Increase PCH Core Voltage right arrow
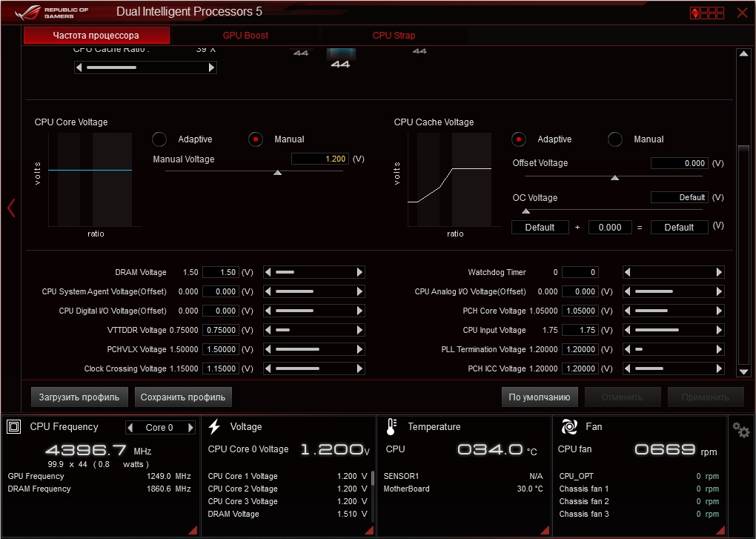Image resolution: width=756 pixels, height=539 pixels. tap(720, 311)
